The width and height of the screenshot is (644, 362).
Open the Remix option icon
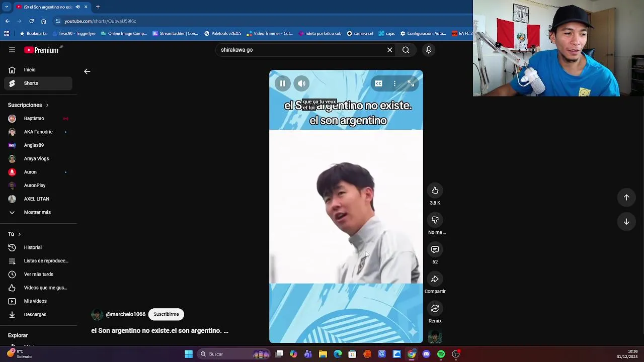click(435, 309)
